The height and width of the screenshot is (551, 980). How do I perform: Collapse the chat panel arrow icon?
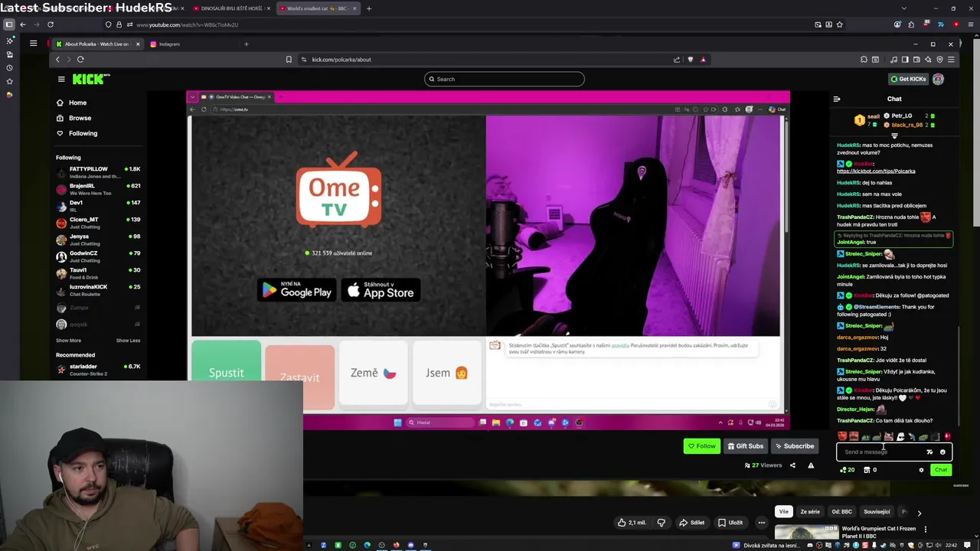837,99
